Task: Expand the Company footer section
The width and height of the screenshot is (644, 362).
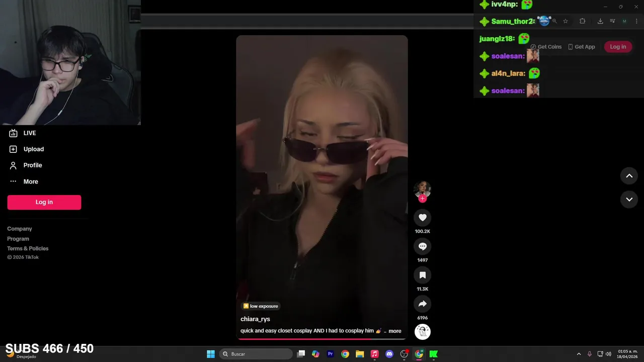Action: point(20,229)
